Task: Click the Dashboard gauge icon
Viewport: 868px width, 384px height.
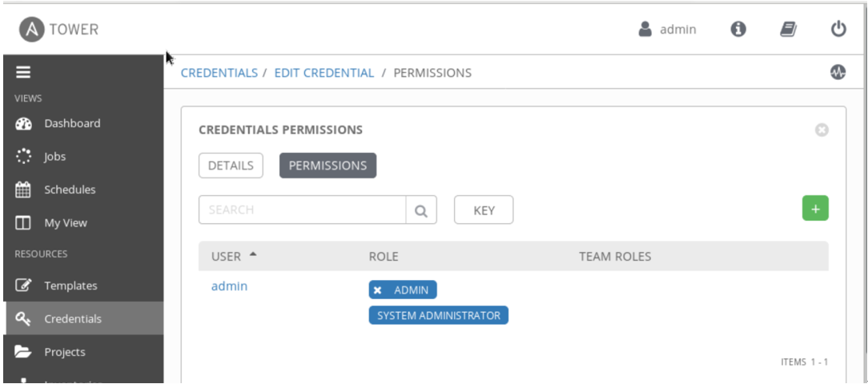Action: point(23,123)
